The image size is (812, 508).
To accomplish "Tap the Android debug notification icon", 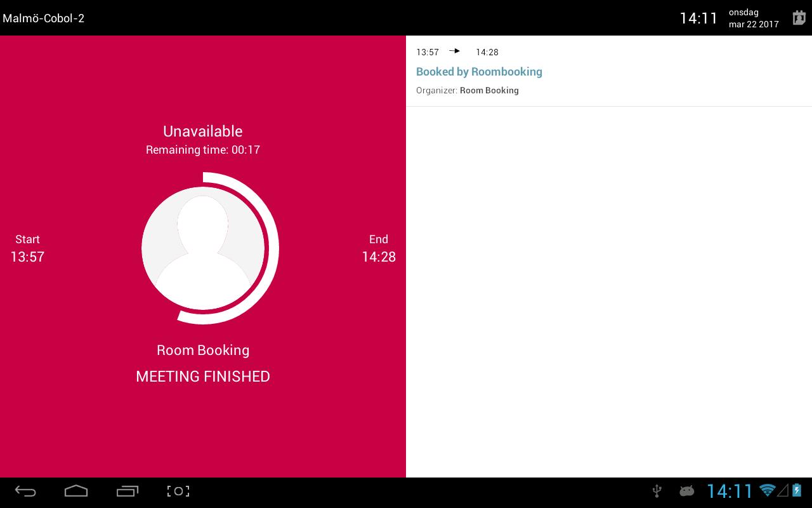I will [x=686, y=490].
